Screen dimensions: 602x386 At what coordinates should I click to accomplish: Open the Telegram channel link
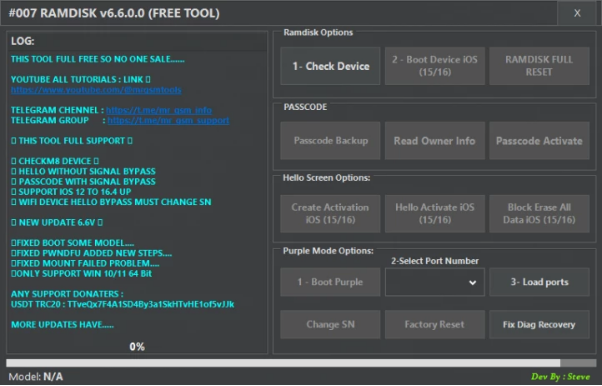pyautogui.click(x=159, y=110)
